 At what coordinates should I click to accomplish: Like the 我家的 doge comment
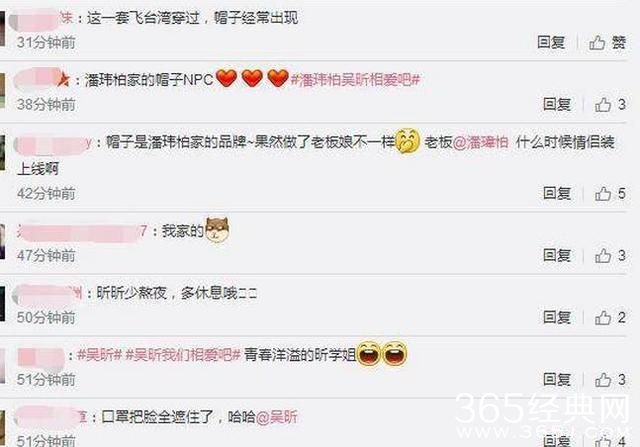coord(610,256)
